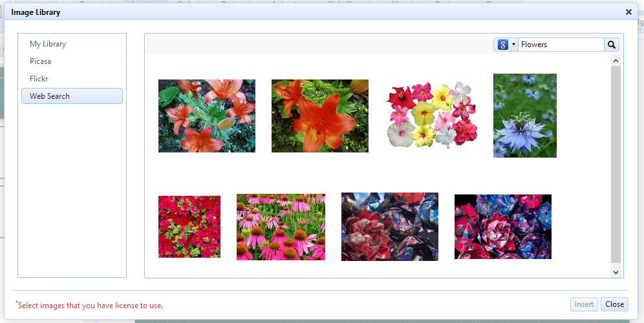The height and width of the screenshot is (323, 644).
Task: Open My Library source
Action: [48, 44]
